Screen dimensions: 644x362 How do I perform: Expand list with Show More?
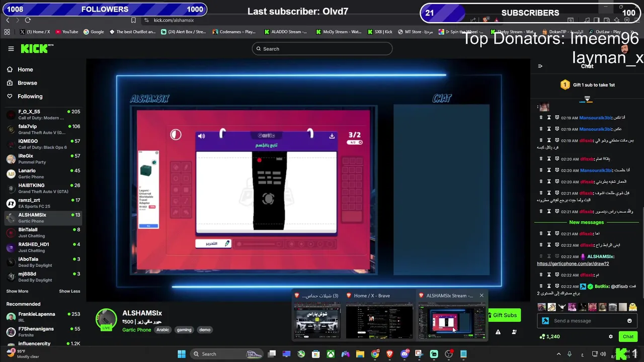tap(17, 291)
